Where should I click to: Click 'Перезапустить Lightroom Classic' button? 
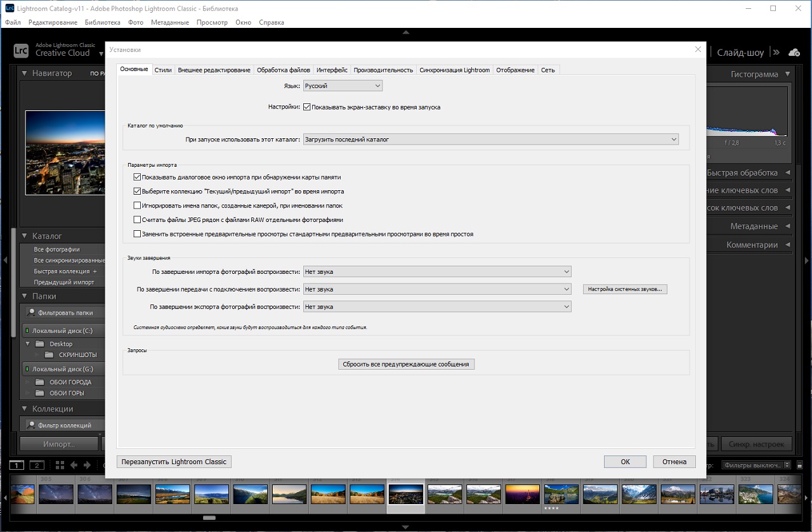coord(174,462)
